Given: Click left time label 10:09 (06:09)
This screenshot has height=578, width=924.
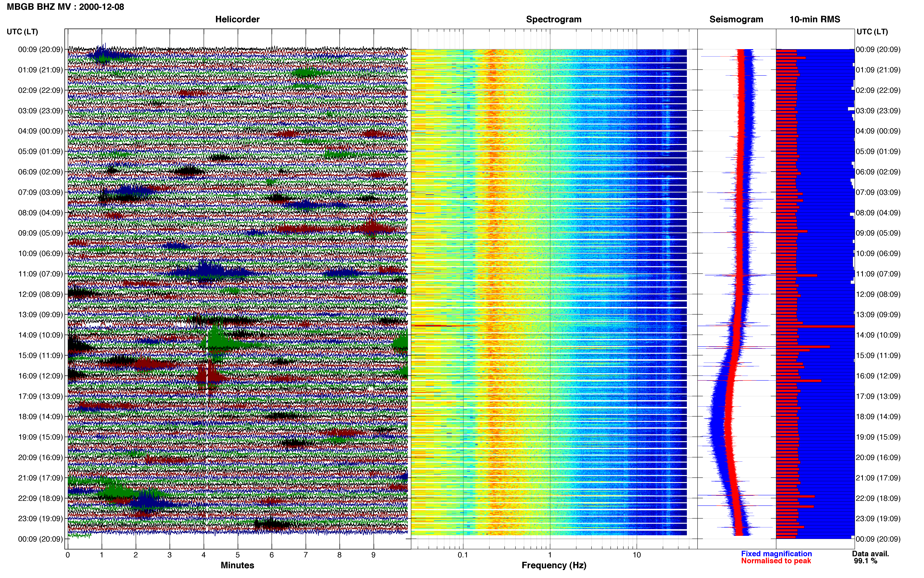Looking at the screenshot, I should point(40,253).
